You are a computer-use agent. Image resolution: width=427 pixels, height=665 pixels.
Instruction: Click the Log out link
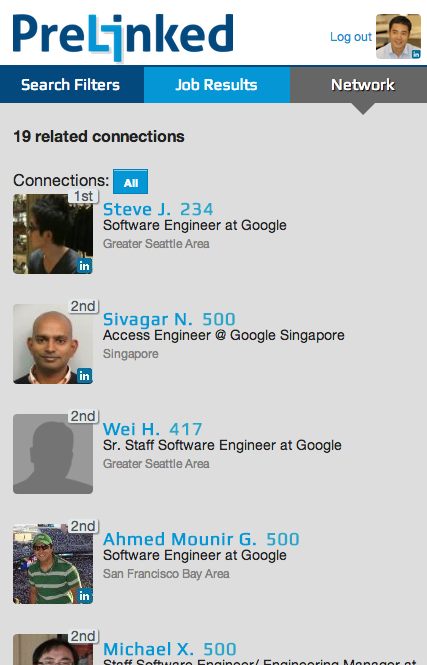[351, 37]
